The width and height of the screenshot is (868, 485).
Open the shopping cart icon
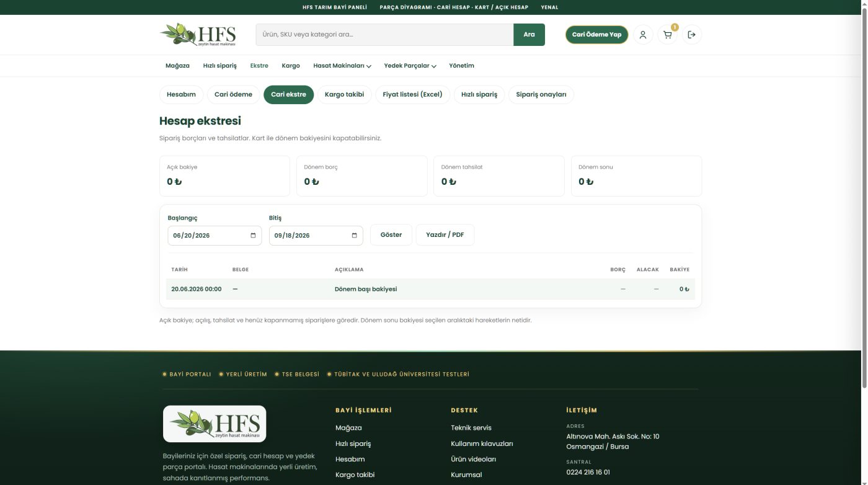click(x=667, y=35)
